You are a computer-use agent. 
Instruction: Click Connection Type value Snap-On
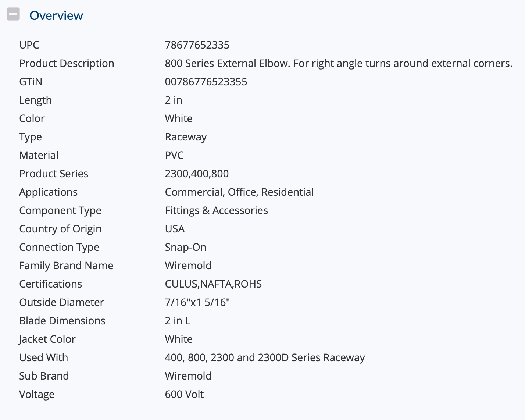(x=186, y=247)
